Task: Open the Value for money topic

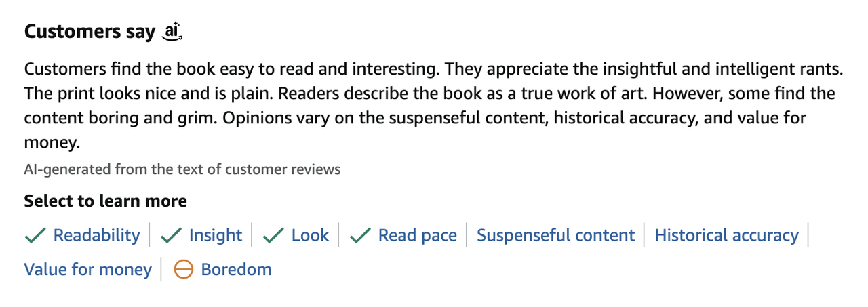Action: pyautogui.click(x=87, y=270)
